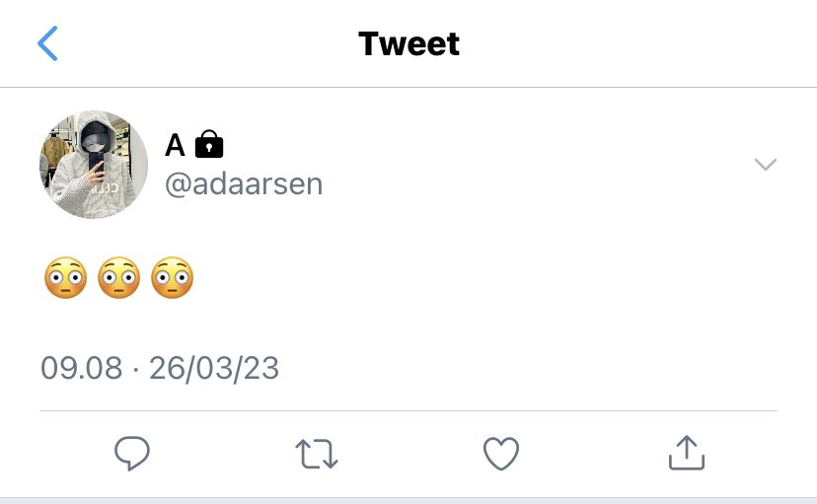Visit the @adaarsen handle link
The image size is (817, 504).
click(x=244, y=184)
